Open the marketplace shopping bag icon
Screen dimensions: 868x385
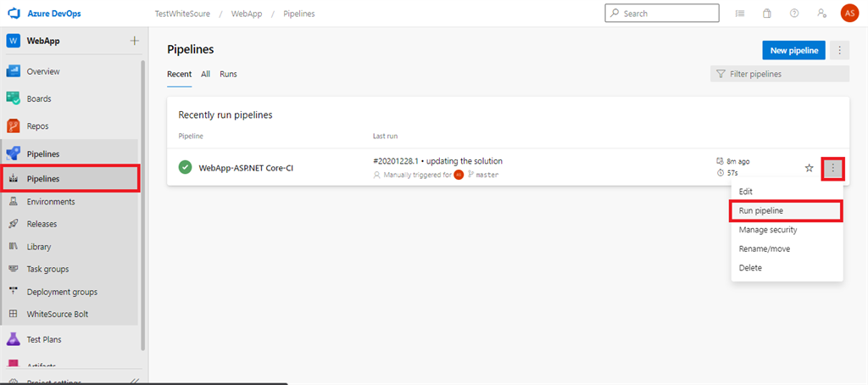coord(766,14)
